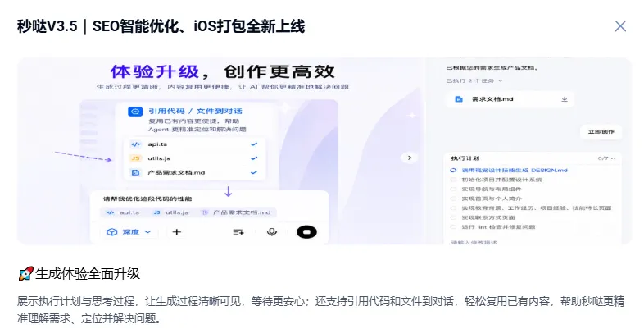Screen dimensions: 644x329
Task: Click the api.ts chip in the chat input
Action: 123,212
